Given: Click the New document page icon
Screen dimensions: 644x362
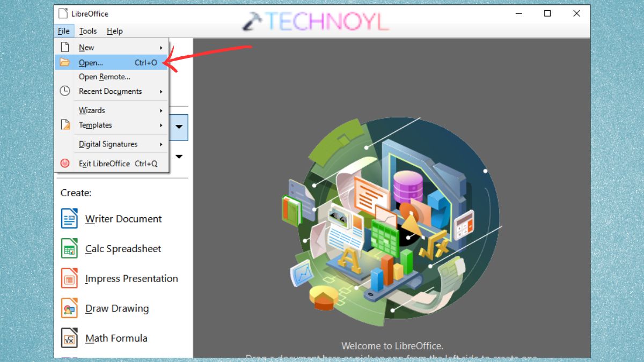Looking at the screenshot, I should (65, 47).
